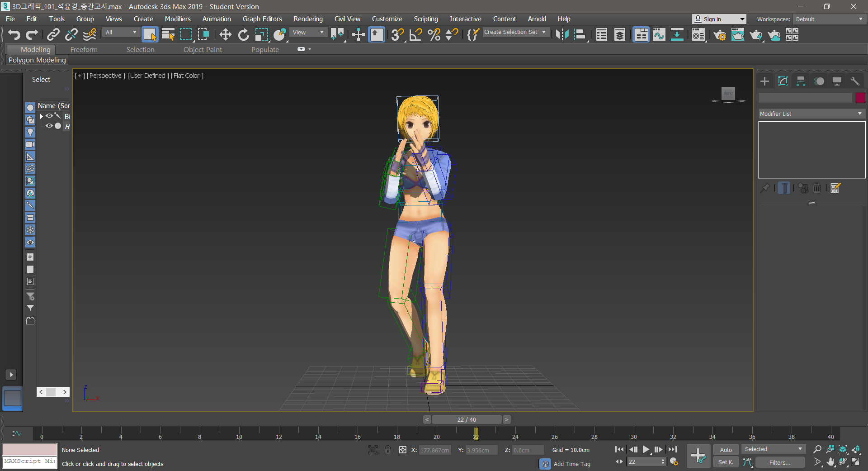The height and width of the screenshot is (471, 868).
Task: Click the X coordinate field
Action: coord(435,450)
